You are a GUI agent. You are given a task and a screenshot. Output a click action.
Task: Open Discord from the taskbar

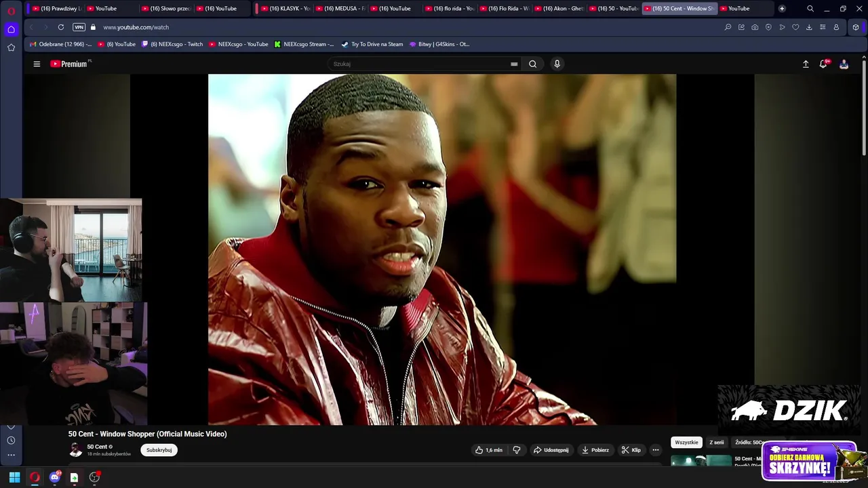55,477
